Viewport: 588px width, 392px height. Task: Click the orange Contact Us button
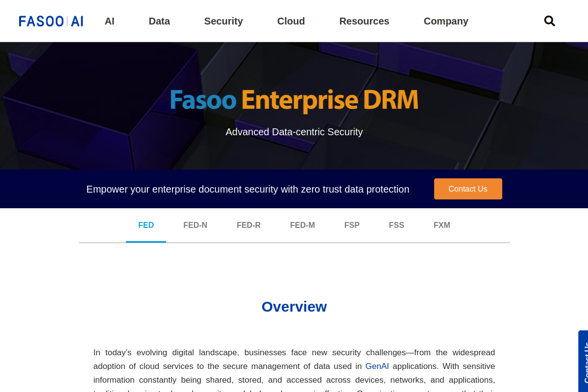468,189
